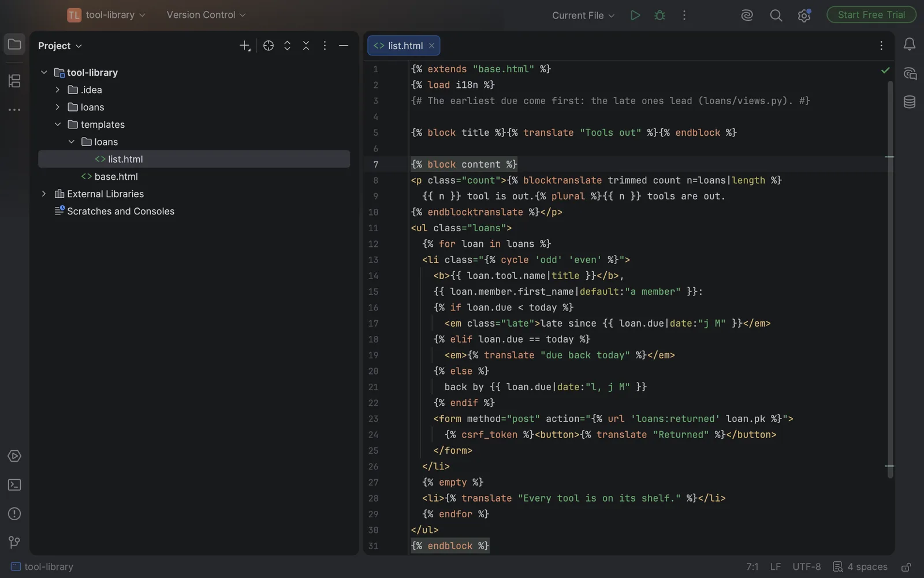Close the list.html tab
The height and width of the screenshot is (578, 924).
[x=431, y=46]
